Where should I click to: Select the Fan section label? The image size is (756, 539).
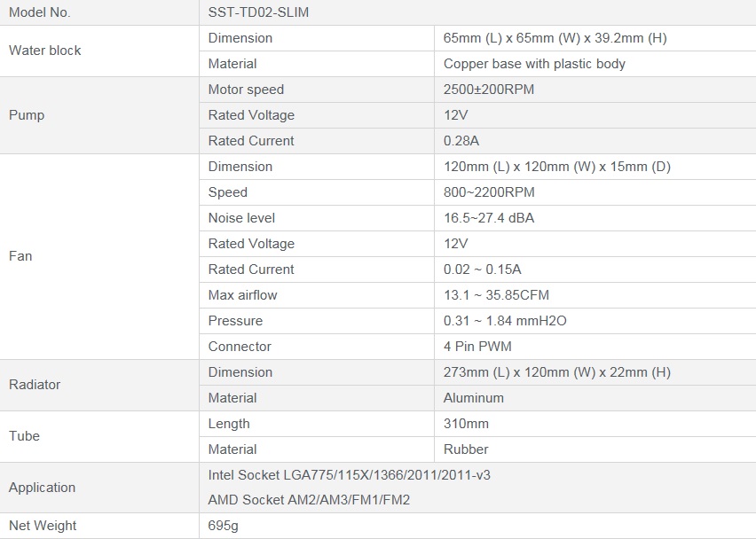point(20,256)
